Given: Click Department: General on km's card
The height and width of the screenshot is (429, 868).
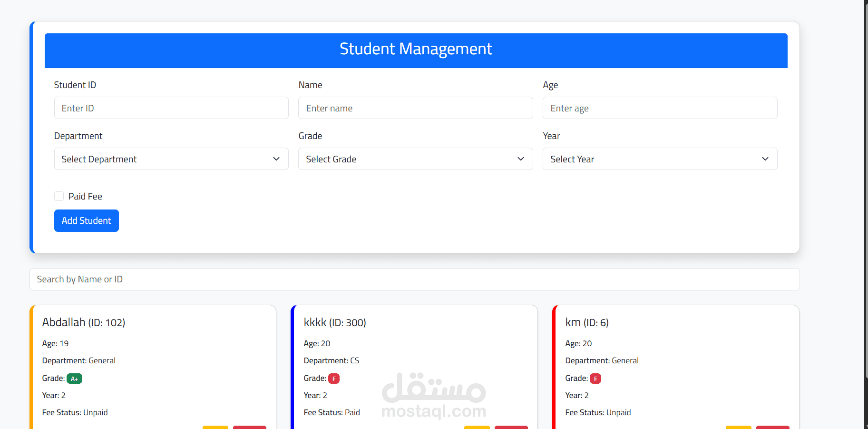Looking at the screenshot, I should (x=602, y=361).
